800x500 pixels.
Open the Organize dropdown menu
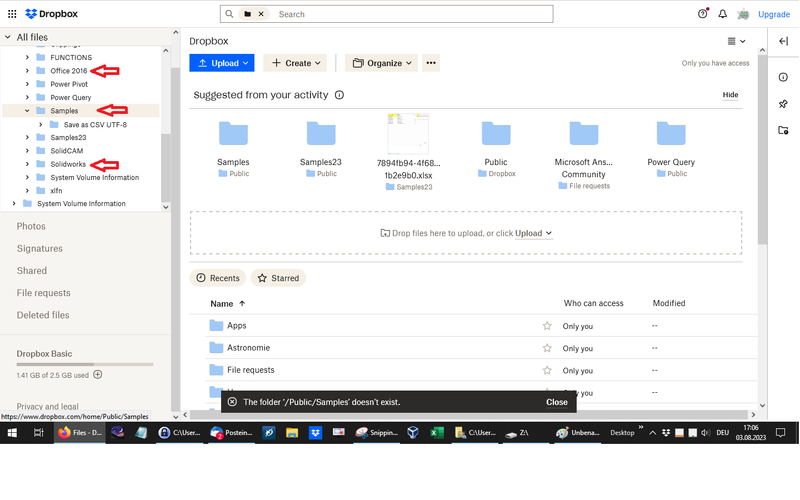(380, 63)
